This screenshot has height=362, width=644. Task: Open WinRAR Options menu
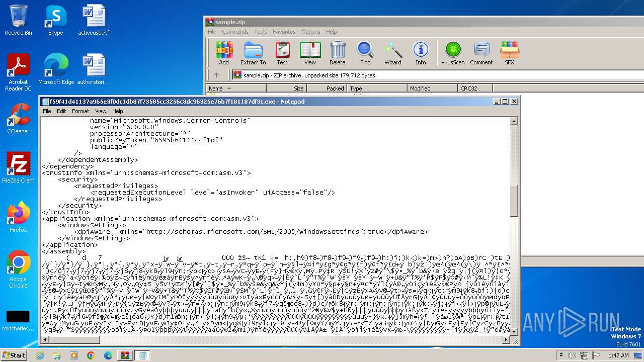pos(311,32)
